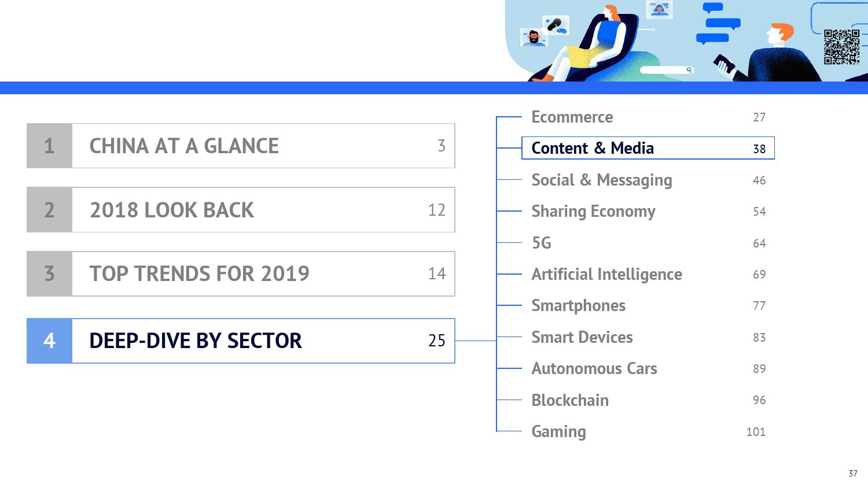Click page number 69 for Artificial Intelligence
868x488 pixels.
pos(759,275)
